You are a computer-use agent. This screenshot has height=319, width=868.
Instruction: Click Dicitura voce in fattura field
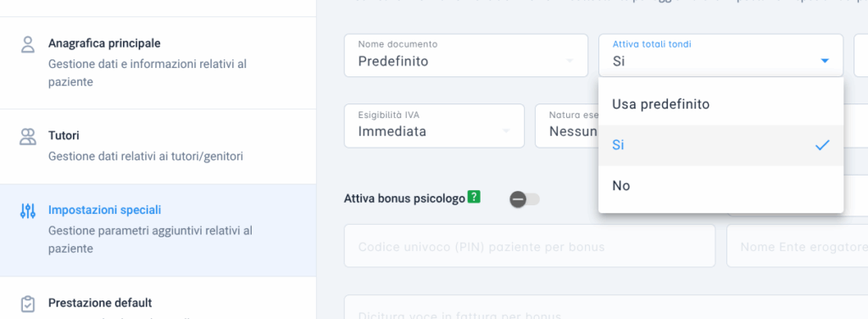pyautogui.click(x=605, y=307)
